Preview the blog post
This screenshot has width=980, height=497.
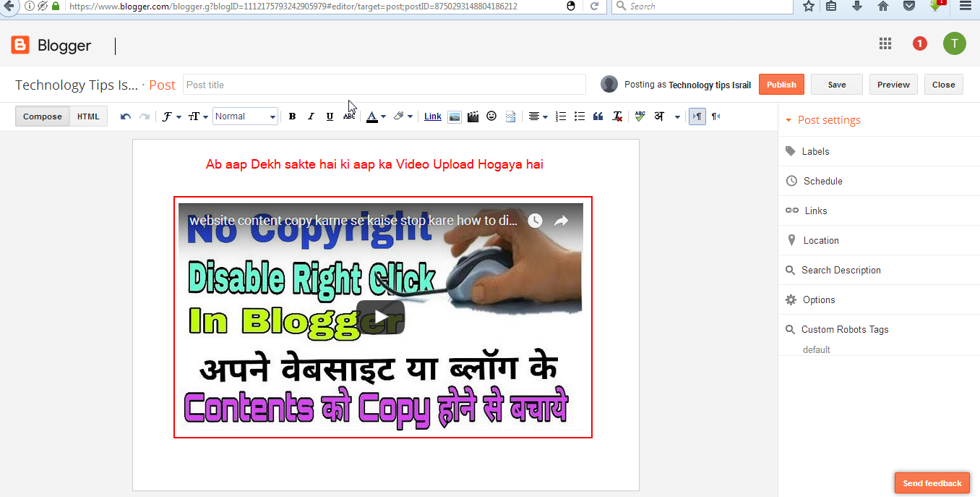pos(893,85)
